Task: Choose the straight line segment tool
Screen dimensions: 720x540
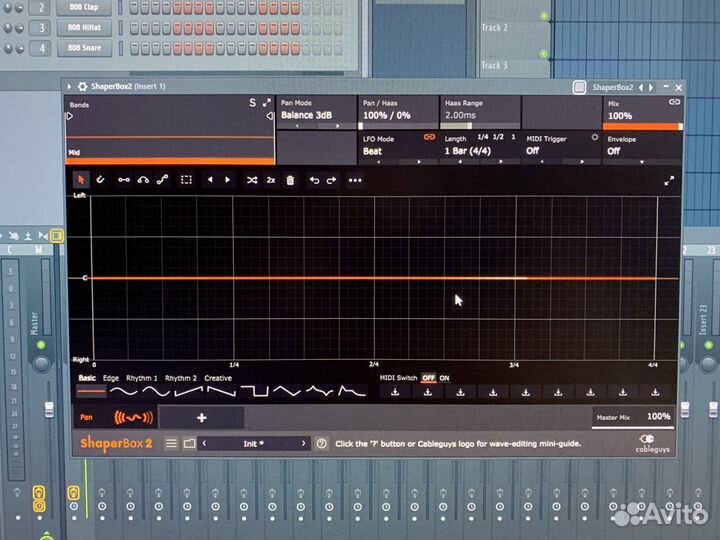Action: pyautogui.click(x=124, y=180)
